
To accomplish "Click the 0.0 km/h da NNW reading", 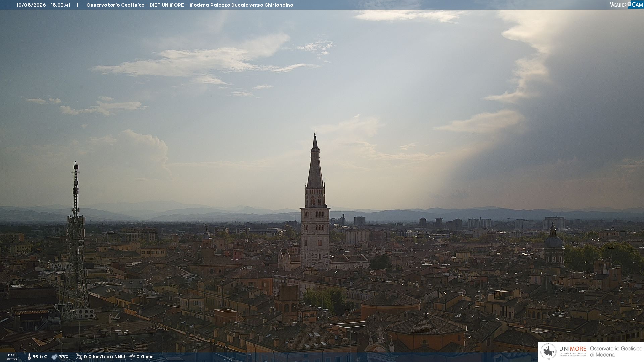I will [x=104, y=357].
